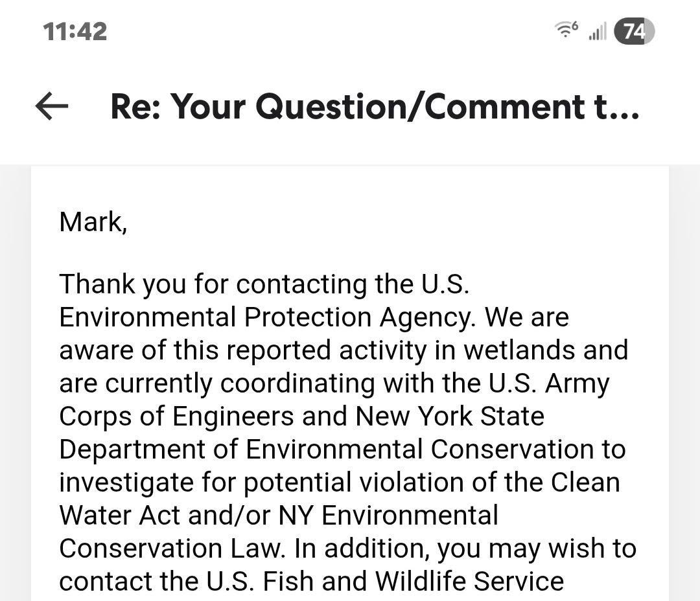Tap 'Corps of Engineers' in the body
The image size is (700, 601).
click(x=176, y=416)
